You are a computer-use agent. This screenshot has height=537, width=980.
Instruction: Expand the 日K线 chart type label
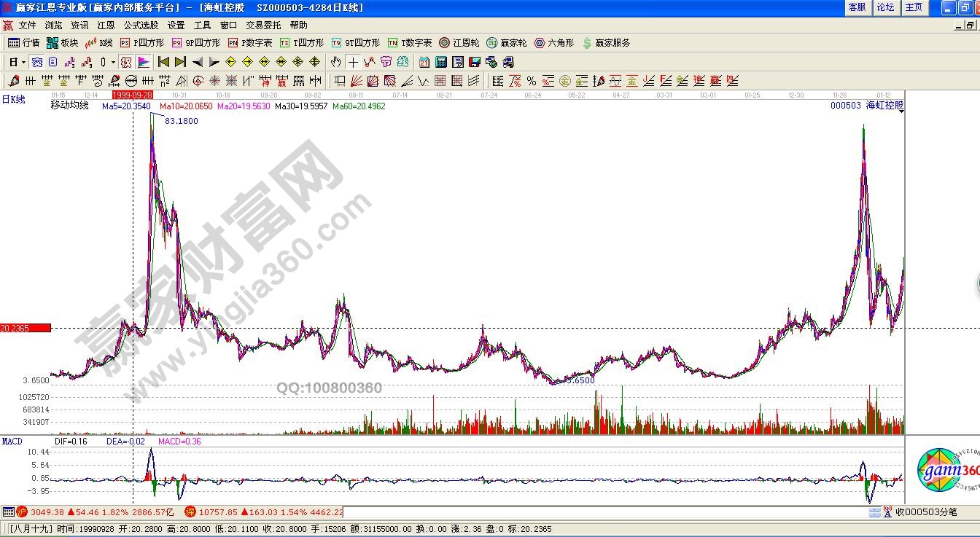(14, 100)
